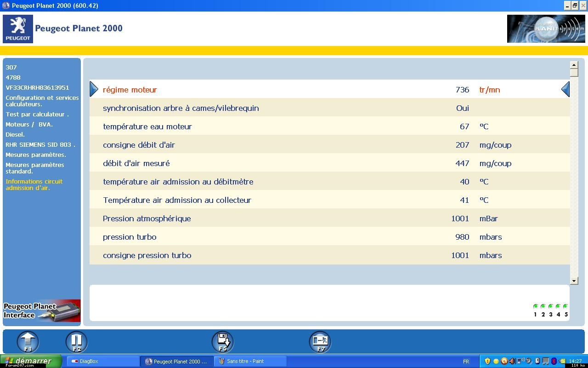Open Moteurs / BVA breadcrumb
This screenshot has width=588, height=368.
click(x=29, y=124)
